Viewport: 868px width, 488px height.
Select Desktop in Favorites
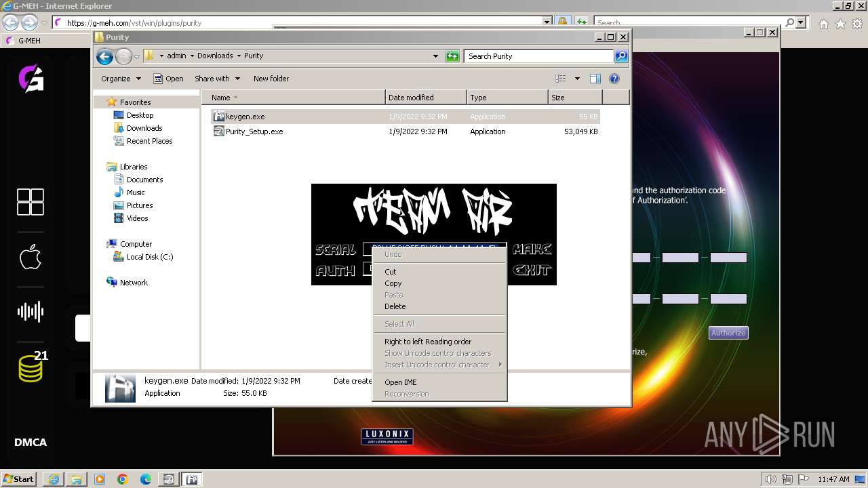click(x=140, y=115)
